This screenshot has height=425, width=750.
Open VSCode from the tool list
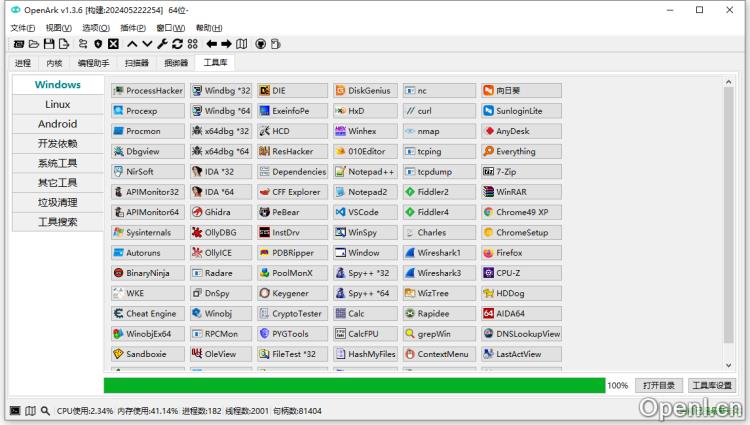pyautogui.click(x=365, y=212)
